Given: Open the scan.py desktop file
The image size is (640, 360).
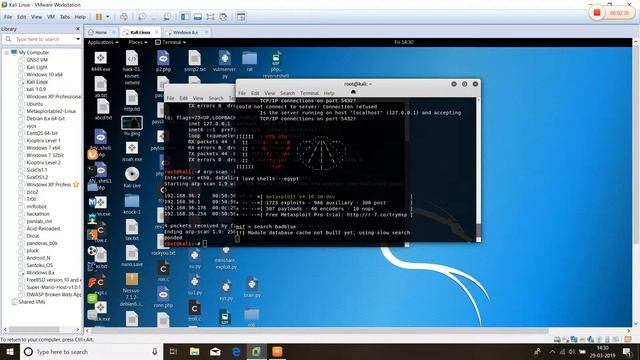Looking at the screenshot, I should point(252,288).
